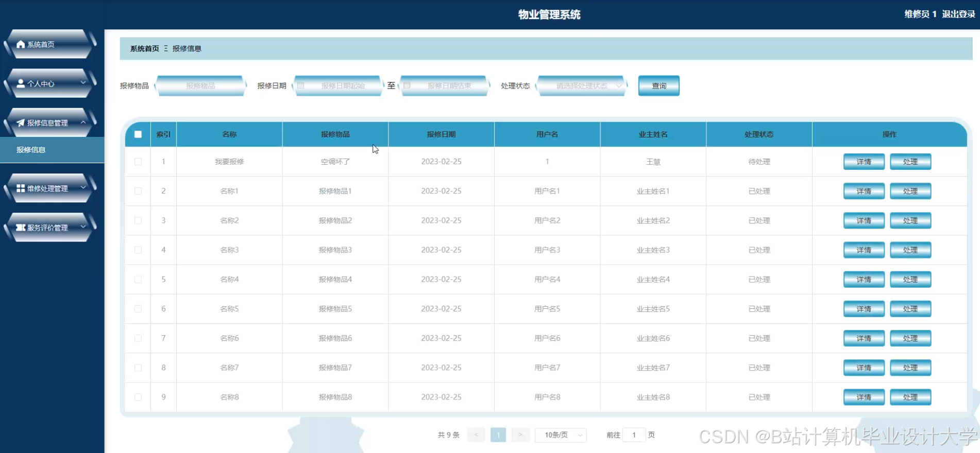The image size is (980, 453).
Task: Open 详情 for the 名称8 row
Action: pos(864,397)
